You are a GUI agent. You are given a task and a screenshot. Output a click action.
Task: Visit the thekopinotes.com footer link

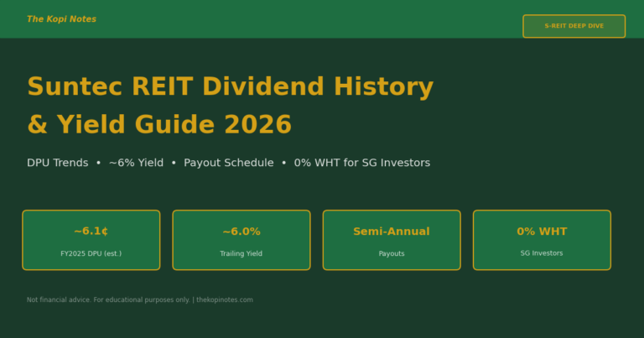click(225, 299)
